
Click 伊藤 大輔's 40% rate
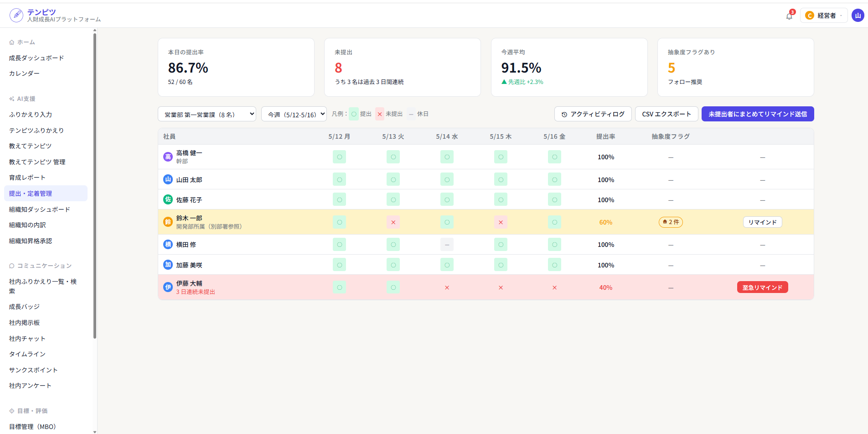click(606, 288)
